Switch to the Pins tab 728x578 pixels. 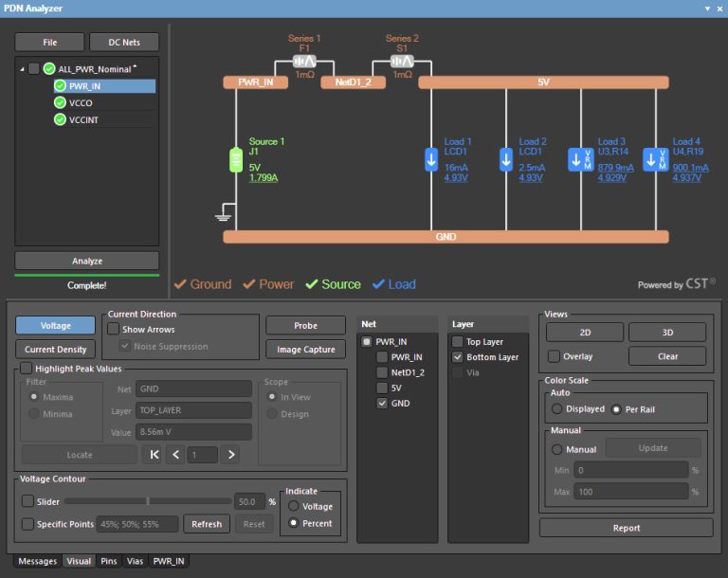[x=109, y=561]
